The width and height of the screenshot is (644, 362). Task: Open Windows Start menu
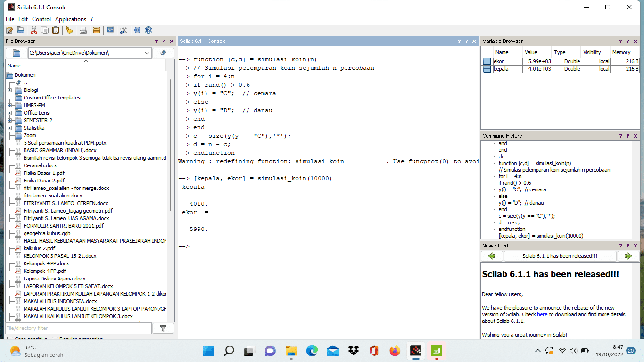pyautogui.click(x=208, y=351)
